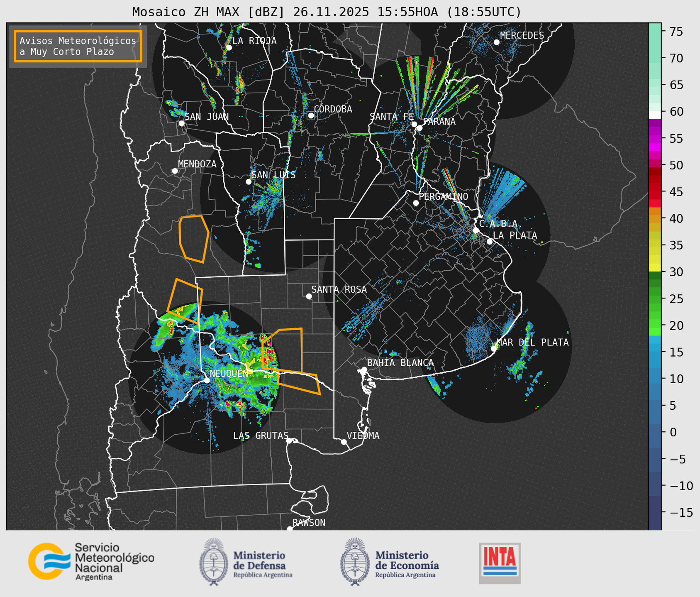This screenshot has height=597, width=700.
Task: Click the white 60 dBZ band on colorbar
Action: click(655, 115)
